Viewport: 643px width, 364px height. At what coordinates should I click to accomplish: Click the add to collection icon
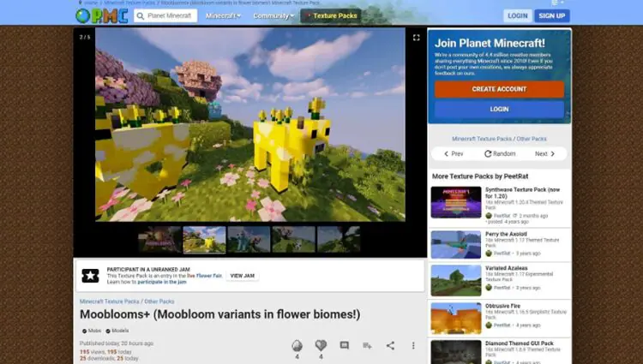point(367,345)
